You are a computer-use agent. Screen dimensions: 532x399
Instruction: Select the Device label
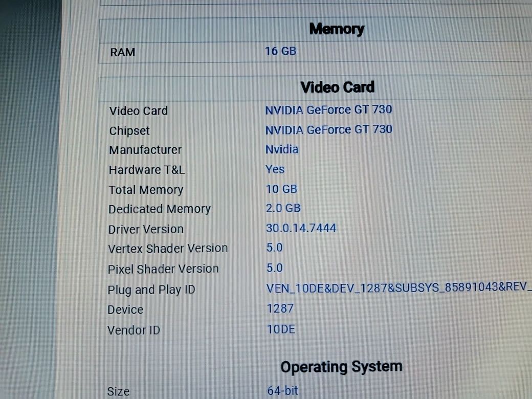coord(125,310)
